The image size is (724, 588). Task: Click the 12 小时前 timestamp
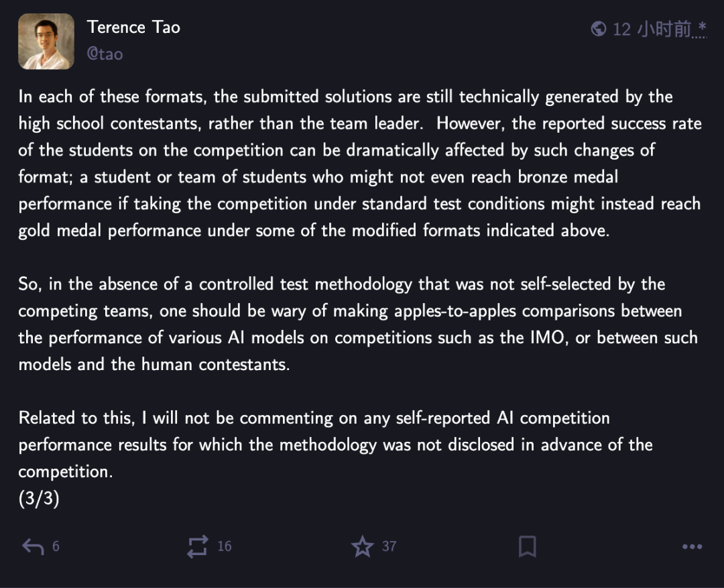[x=652, y=29]
